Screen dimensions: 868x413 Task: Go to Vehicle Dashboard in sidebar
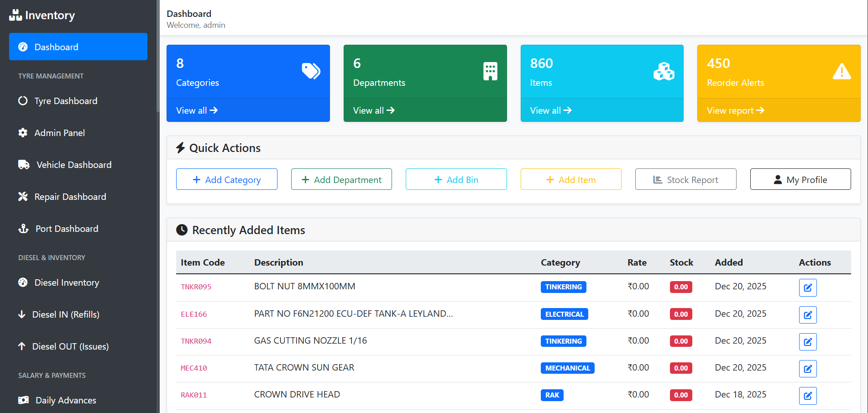pyautogui.click(x=73, y=165)
